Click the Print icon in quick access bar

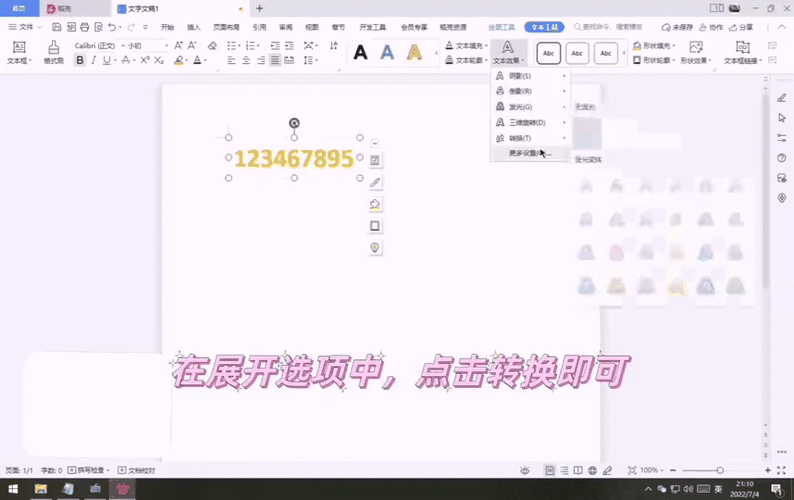coord(85,27)
